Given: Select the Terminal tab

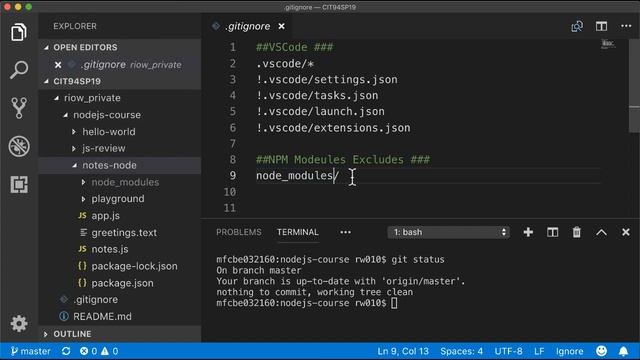Looking at the screenshot, I should click(298, 232).
